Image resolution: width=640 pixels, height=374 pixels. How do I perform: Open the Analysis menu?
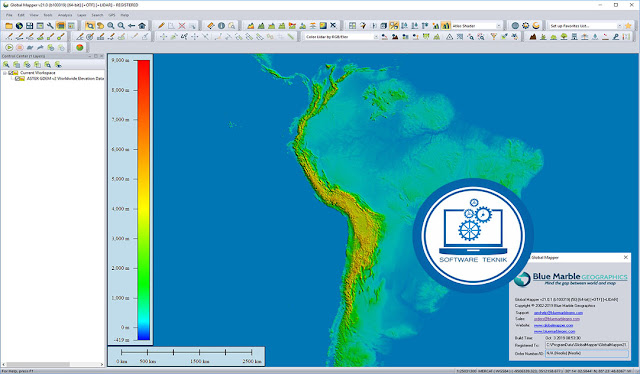click(x=65, y=15)
